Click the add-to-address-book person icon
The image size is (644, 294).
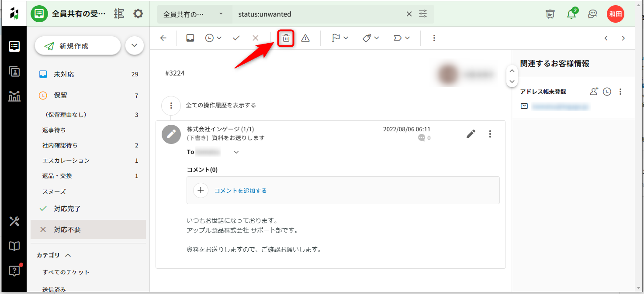pyautogui.click(x=594, y=92)
